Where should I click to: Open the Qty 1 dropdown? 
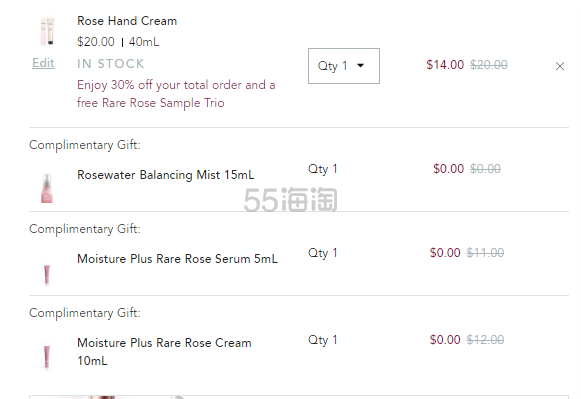tap(343, 66)
